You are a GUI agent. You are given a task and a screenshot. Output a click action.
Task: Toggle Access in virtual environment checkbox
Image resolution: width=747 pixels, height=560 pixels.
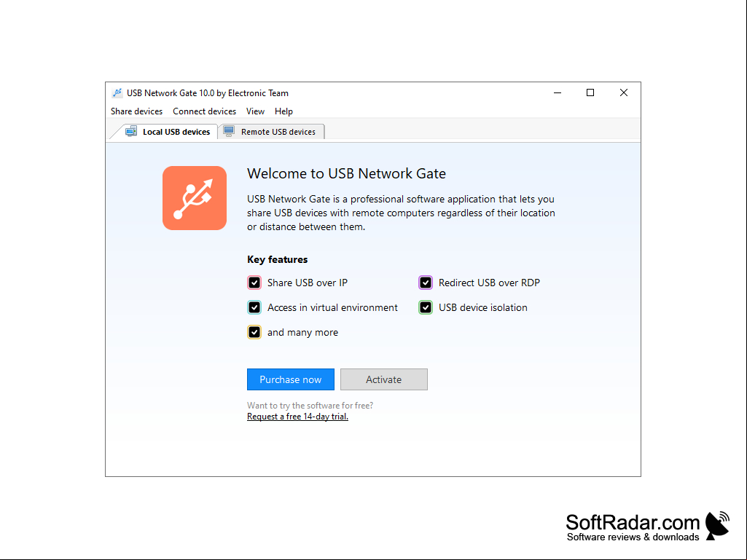pos(254,307)
